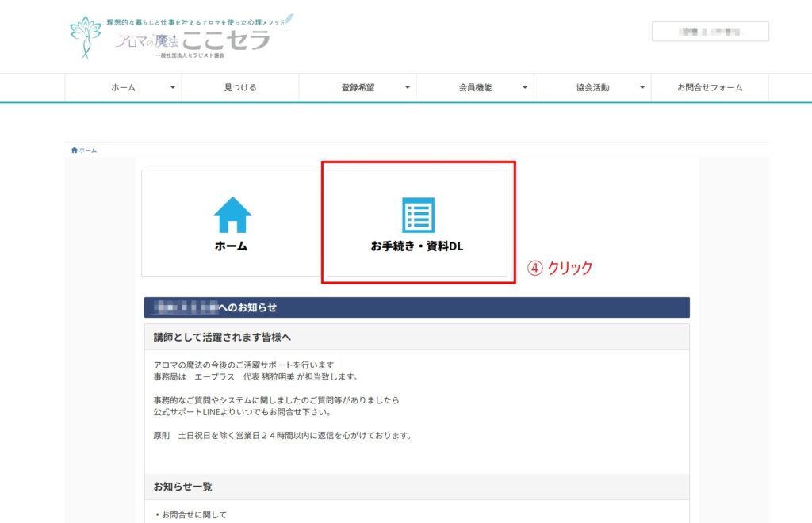Expand the 協会活動 dropdown arrow
The height and width of the screenshot is (523, 812).
point(642,88)
